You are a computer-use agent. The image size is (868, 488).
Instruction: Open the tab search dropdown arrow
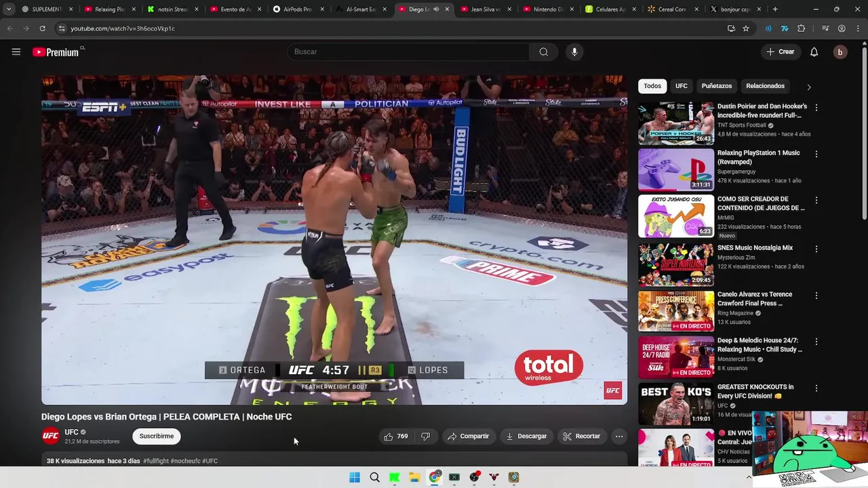tap(8, 9)
